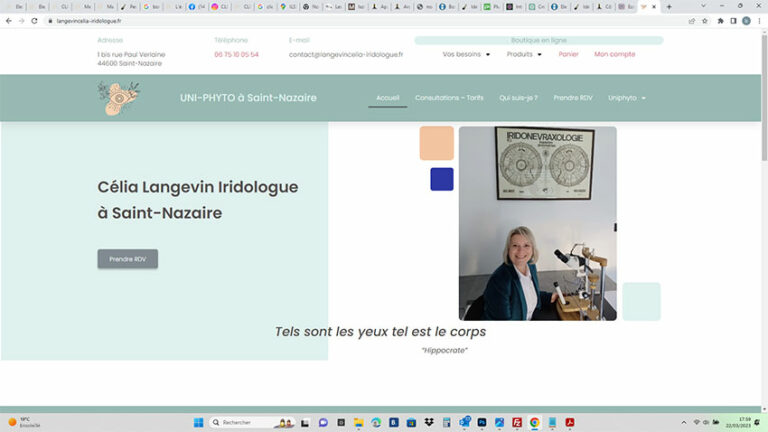Click the peach decorative square
Viewport: 768px width, 432px height.
pos(436,143)
